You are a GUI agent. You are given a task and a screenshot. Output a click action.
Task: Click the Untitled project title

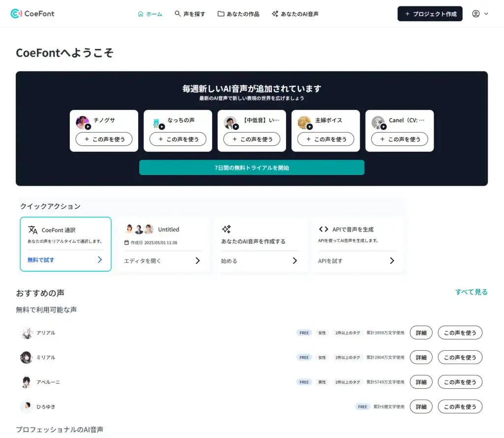click(168, 230)
